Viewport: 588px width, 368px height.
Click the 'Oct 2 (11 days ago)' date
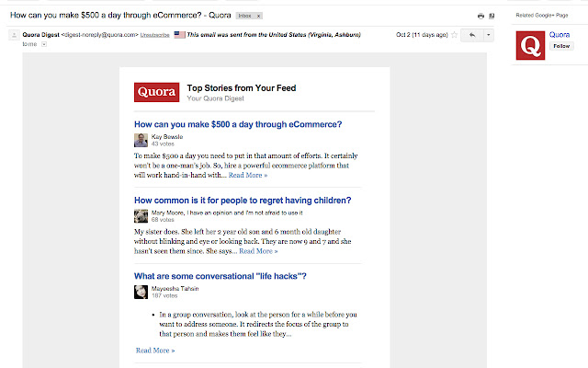click(422, 35)
